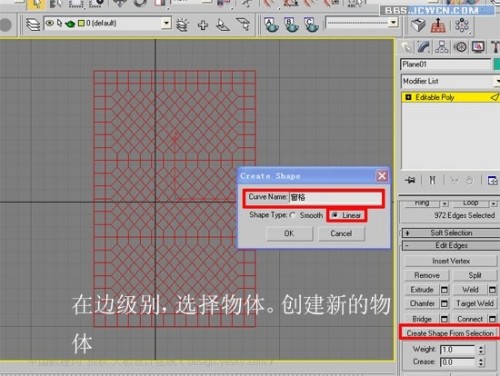This screenshot has height=376, width=500.
Task: Select objects in current layer icon
Action: 223,25
